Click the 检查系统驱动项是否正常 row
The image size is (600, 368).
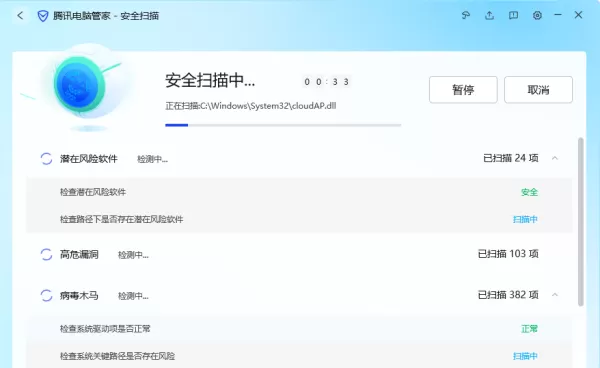pyautogui.click(x=299, y=329)
